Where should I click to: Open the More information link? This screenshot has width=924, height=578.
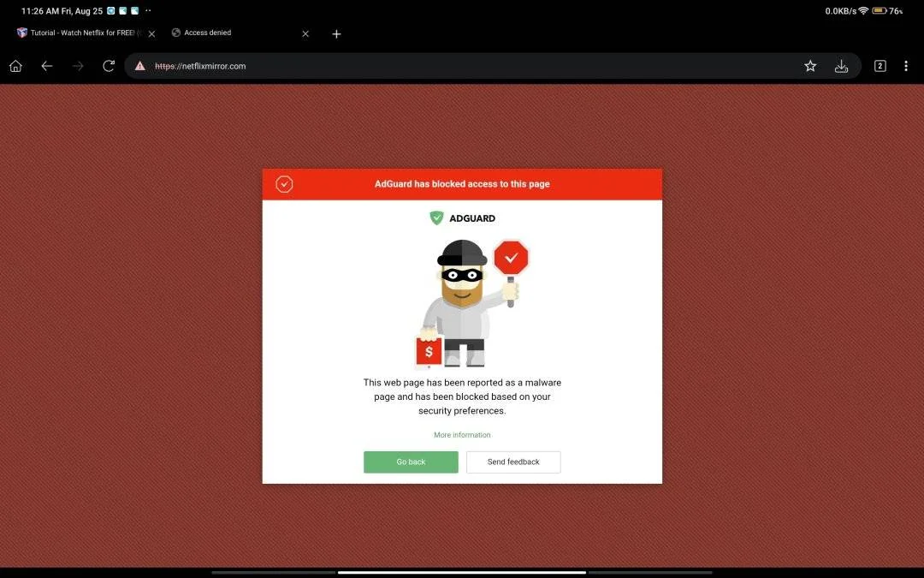462,435
